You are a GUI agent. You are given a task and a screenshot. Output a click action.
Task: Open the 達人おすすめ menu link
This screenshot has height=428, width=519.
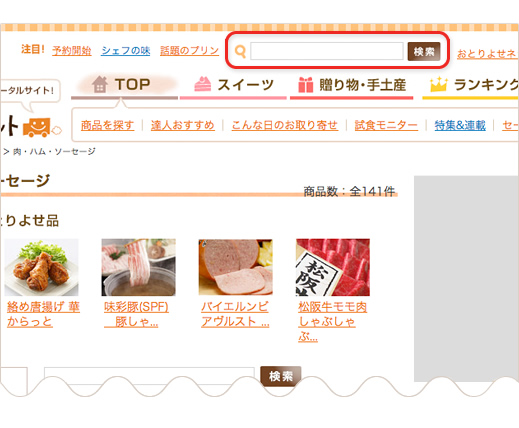183,125
